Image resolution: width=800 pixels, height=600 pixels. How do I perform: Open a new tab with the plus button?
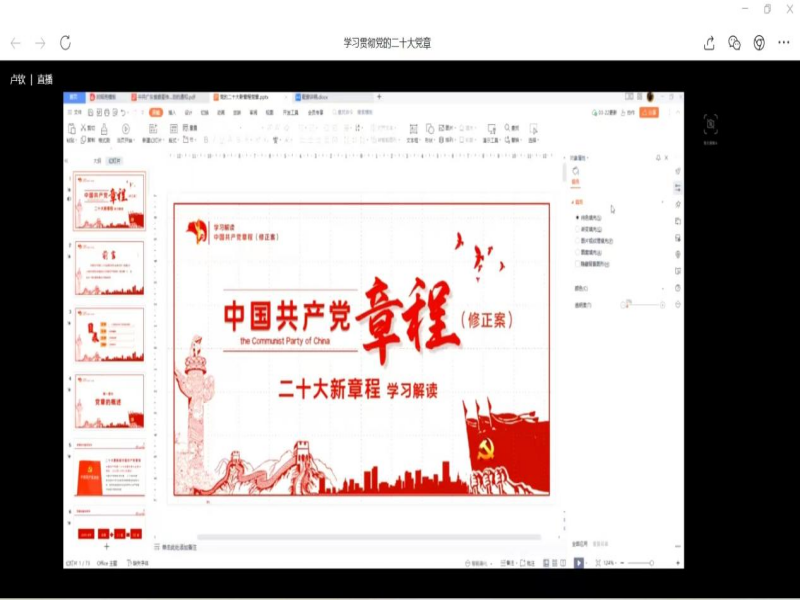(379, 96)
